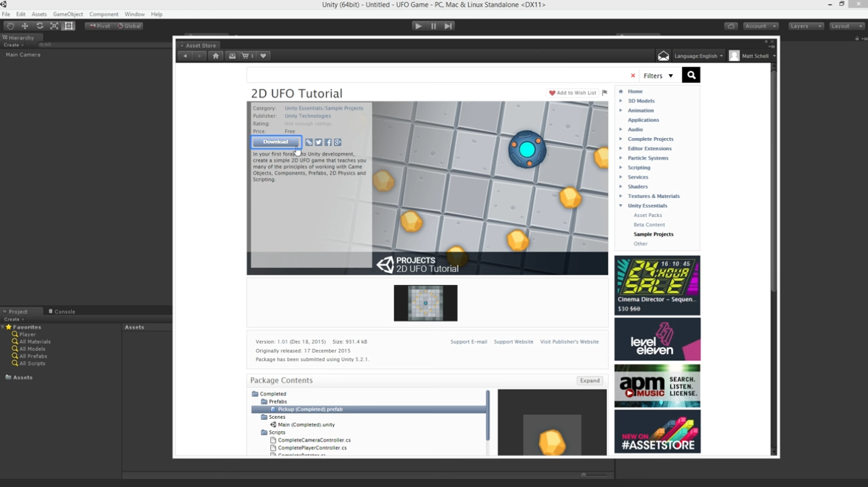Open the Assets menu
The height and width of the screenshot is (487, 868).
(x=39, y=14)
